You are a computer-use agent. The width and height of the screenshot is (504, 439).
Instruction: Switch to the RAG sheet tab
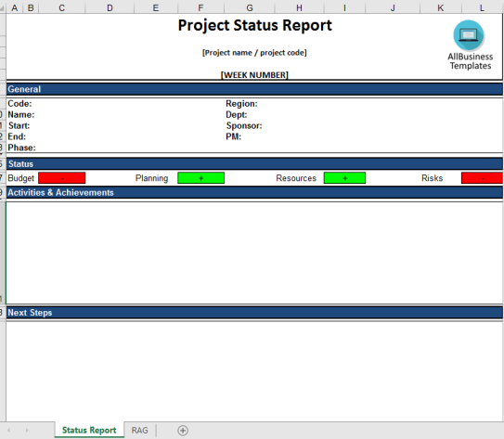click(140, 431)
